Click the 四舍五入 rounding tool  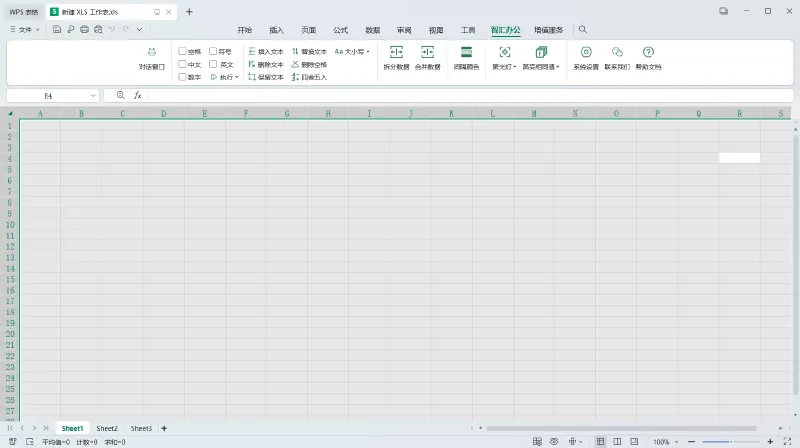pos(309,77)
